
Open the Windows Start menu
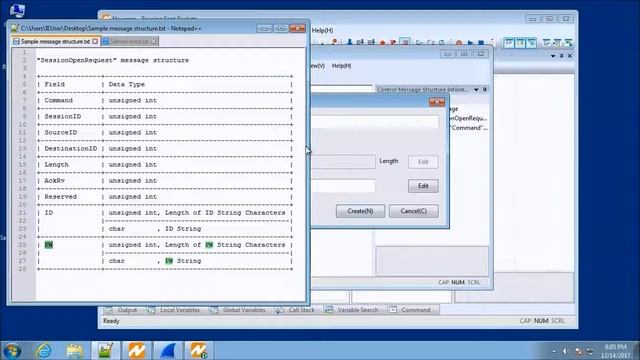(x=12, y=351)
